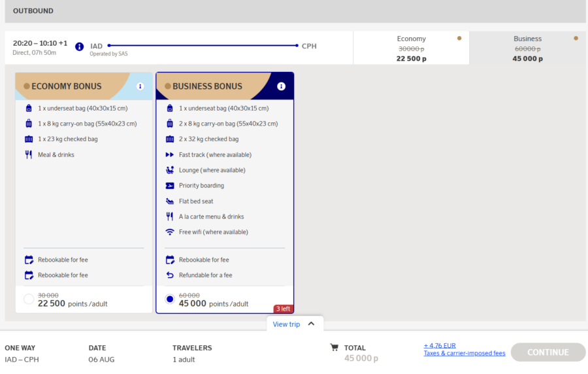The image size is (588, 374).
Task: Click Refundable for a fee arrow icon
Action: 170,275
